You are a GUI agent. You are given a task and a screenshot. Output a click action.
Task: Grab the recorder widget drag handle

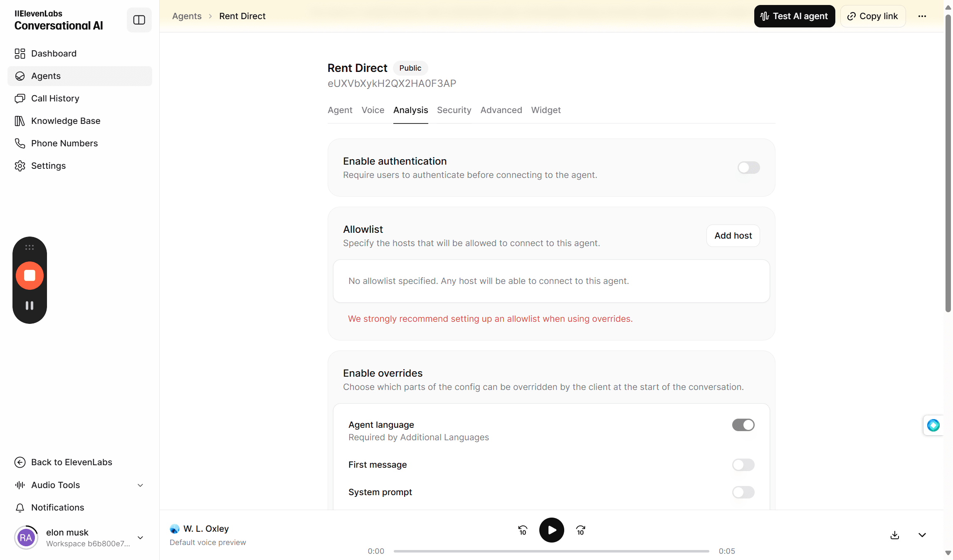[x=30, y=247]
